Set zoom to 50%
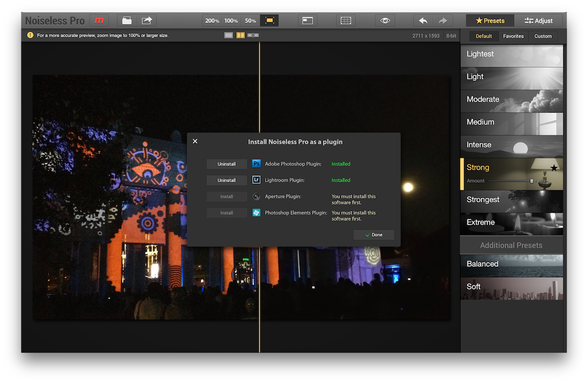Screen dimensions: 588x383 (250, 21)
